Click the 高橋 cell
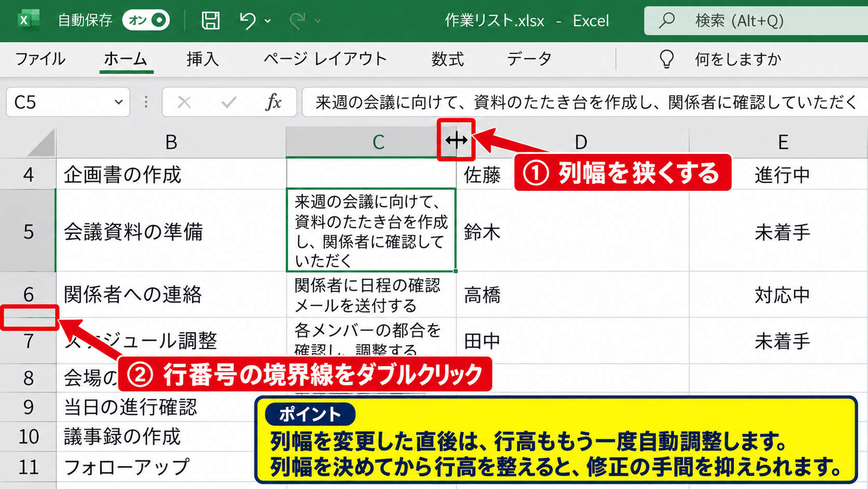 573,295
